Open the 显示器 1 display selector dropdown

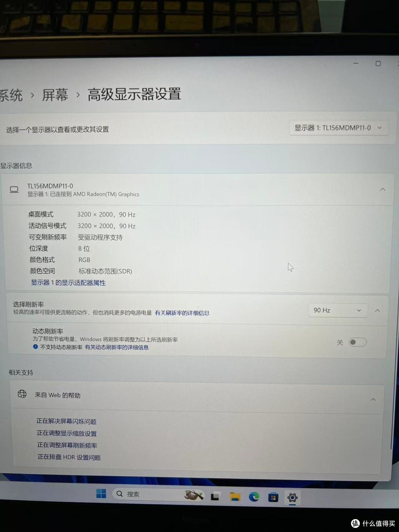338,128
